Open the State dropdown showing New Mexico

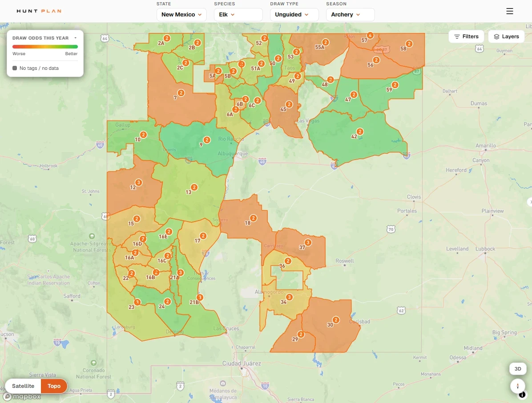(181, 15)
